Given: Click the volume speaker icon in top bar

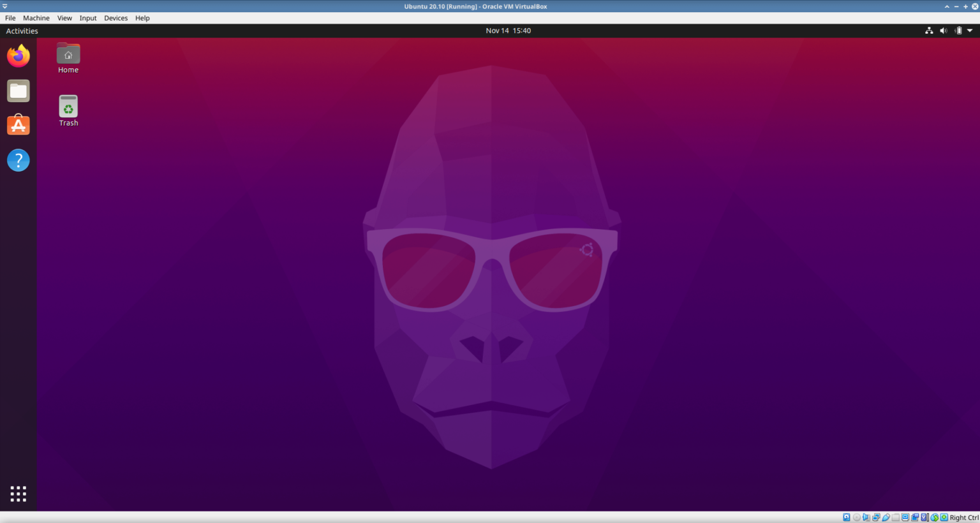Looking at the screenshot, I should point(944,31).
